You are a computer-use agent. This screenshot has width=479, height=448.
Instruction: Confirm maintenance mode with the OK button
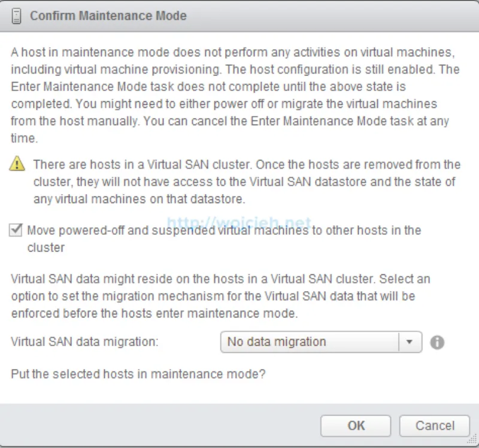pyautogui.click(x=356, y=426)
